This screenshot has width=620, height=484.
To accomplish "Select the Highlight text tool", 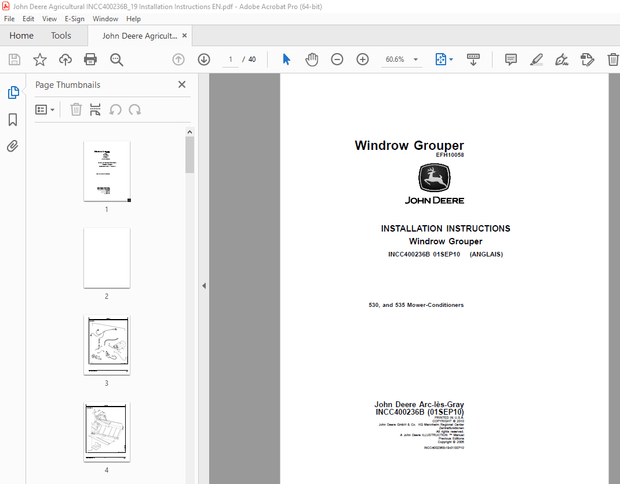I will (537, 60).
